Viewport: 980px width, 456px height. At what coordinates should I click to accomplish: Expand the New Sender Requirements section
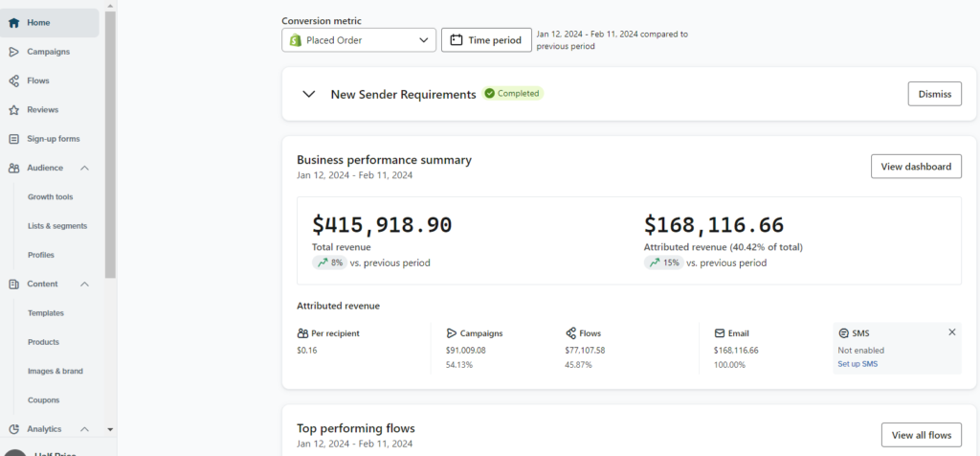[308, 95]
